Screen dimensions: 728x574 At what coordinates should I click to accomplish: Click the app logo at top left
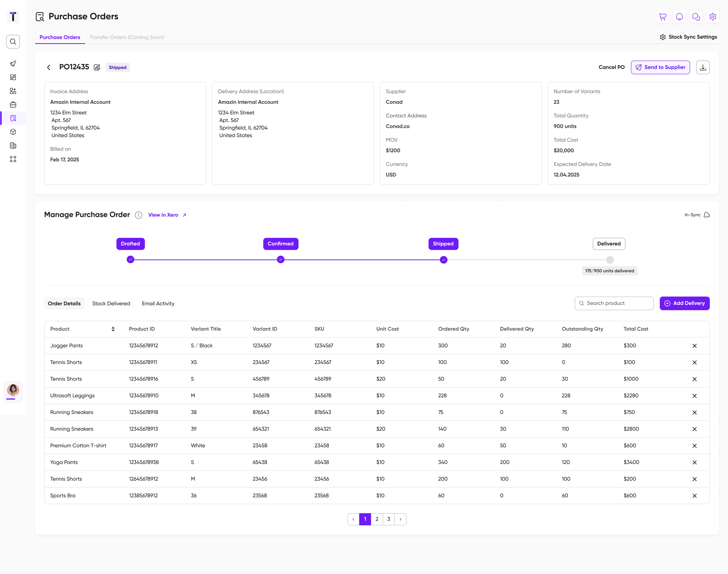[x=13, y=16]
